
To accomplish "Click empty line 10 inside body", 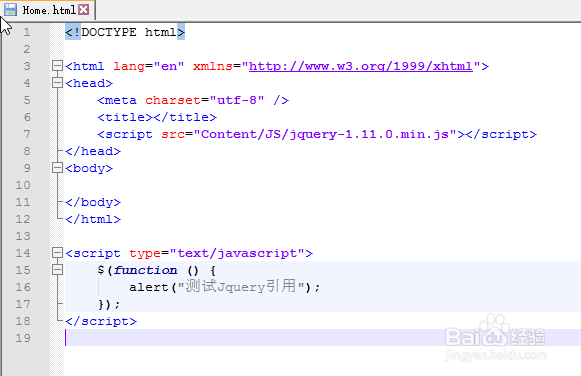I will pyautogui.click(x=322, y=185).
